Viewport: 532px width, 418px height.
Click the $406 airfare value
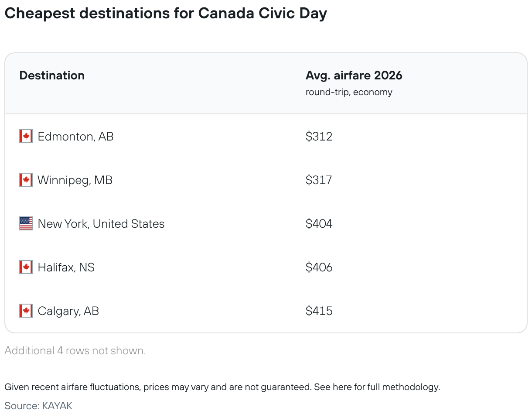coord(319,267)
